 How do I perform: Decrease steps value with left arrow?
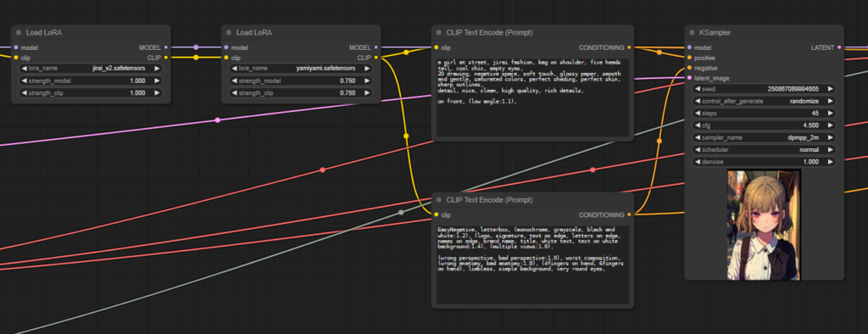(698, 113)
